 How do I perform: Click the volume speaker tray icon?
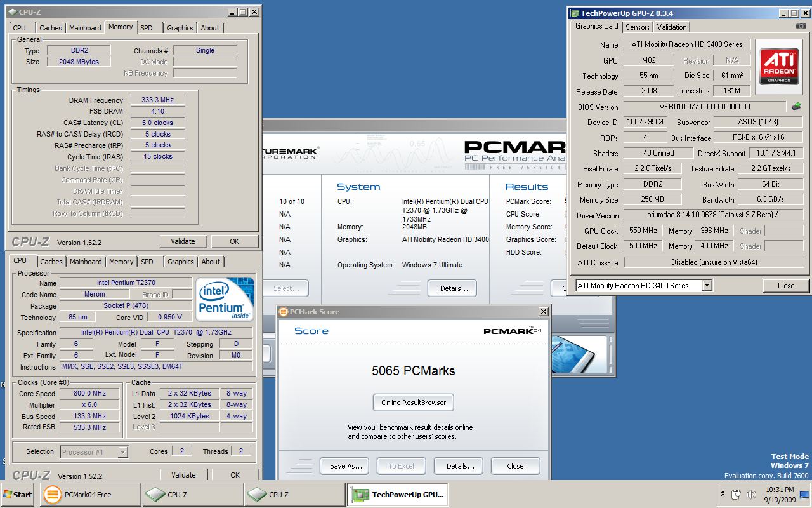pyautogui.click(x=751, y=494)
